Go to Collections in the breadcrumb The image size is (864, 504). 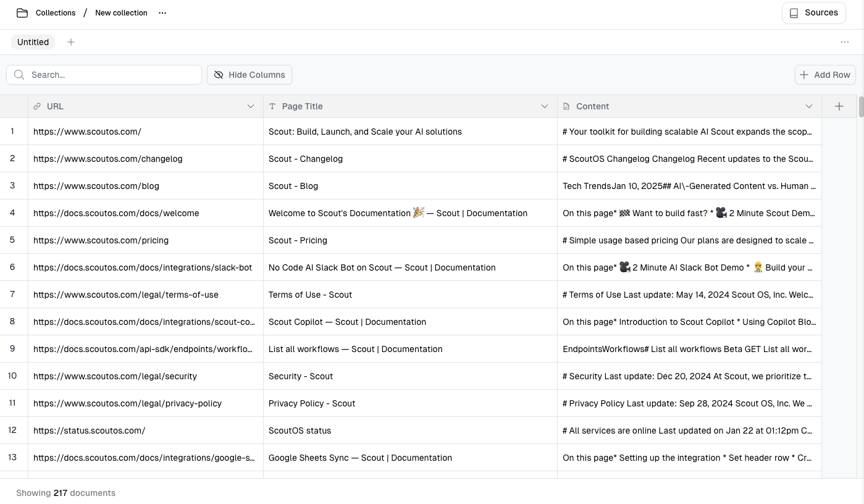pyautogui.click(x=56, y=13)
